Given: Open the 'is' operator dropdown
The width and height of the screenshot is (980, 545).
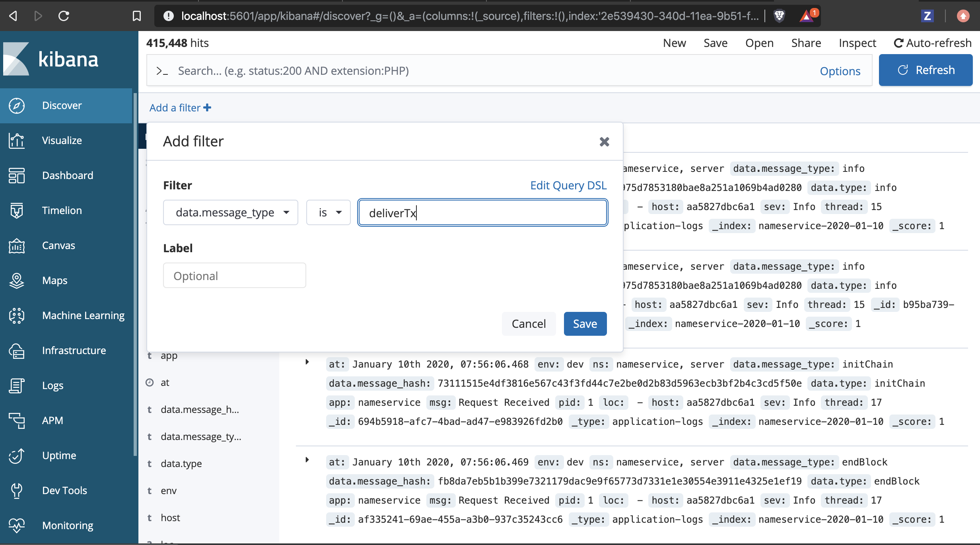Looking at the screenshot, I should click(x=329, y=212).
